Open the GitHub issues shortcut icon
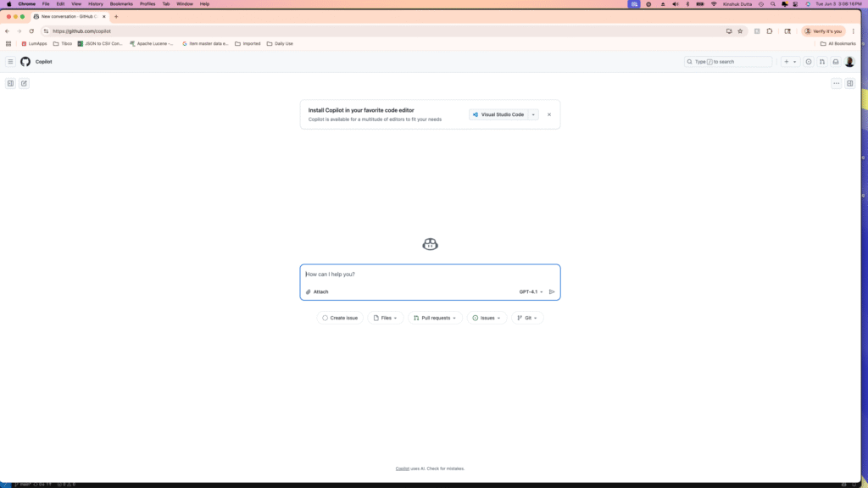 click(x=809, y=62)
